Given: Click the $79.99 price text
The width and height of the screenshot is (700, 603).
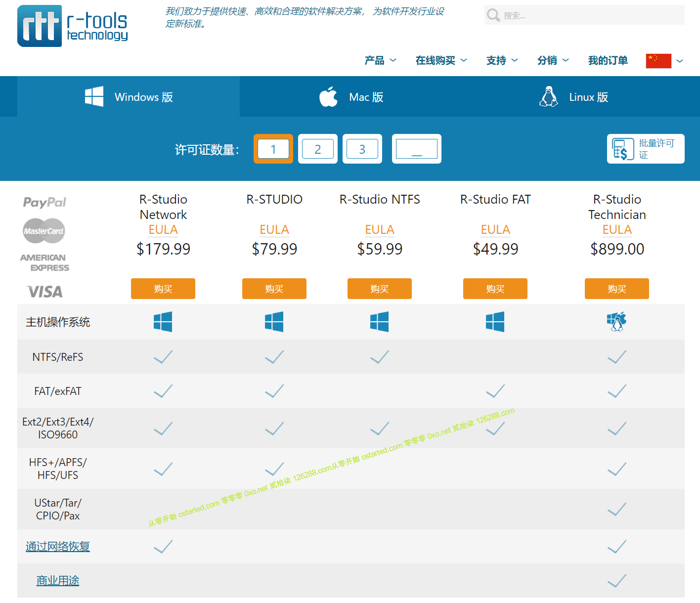Looking at the screenshot, I should (274, 249).
